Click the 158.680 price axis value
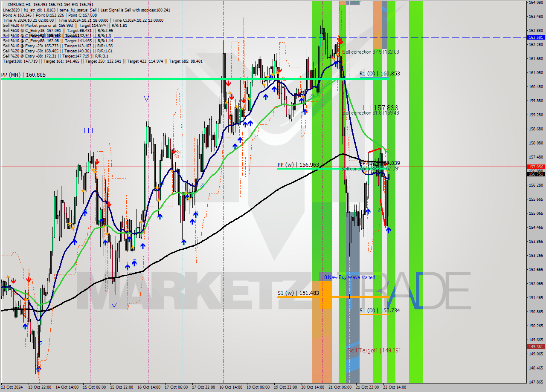546x392 pixels. pos(536,129)
